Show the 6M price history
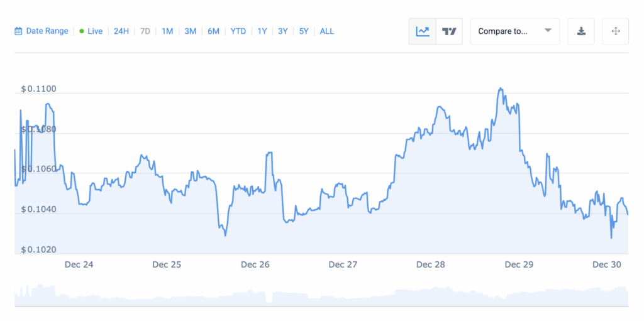Image resolution: width=644 pixels, height=321 pixels. (x=214, y=31)
